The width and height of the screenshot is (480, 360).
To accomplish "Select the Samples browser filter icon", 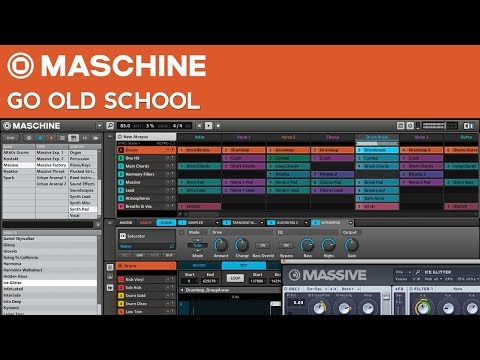I will (x=96, y=138).
